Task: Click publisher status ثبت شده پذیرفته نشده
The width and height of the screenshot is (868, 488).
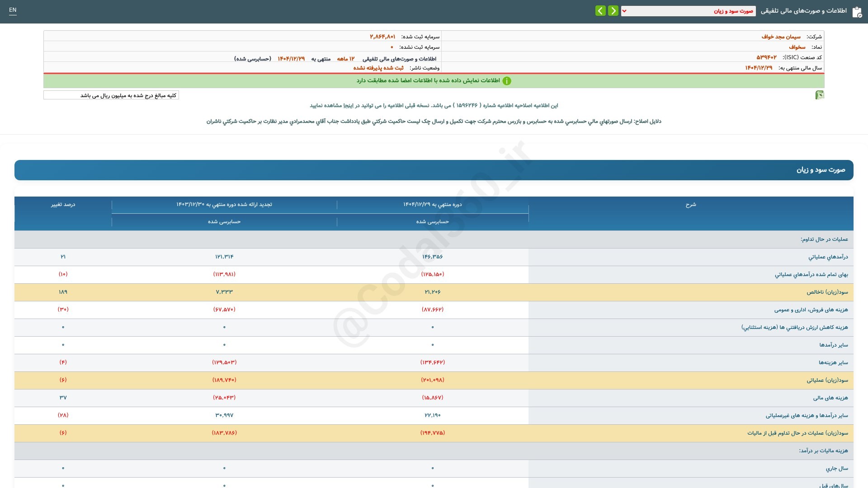Action: pyautogui.click(x=378, y=68)
